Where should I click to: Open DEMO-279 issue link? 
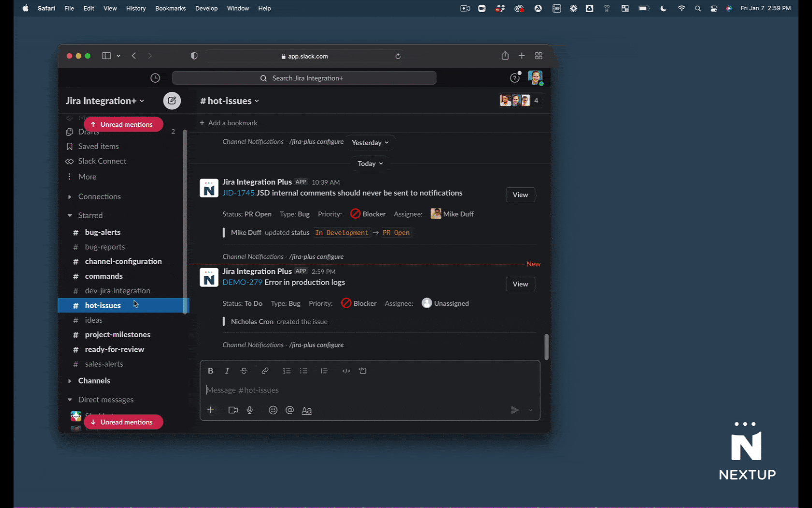(x=242, y=283)
